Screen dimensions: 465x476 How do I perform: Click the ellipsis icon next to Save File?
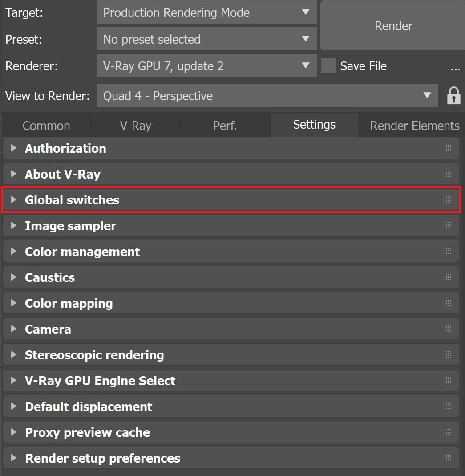click(455, 69)
